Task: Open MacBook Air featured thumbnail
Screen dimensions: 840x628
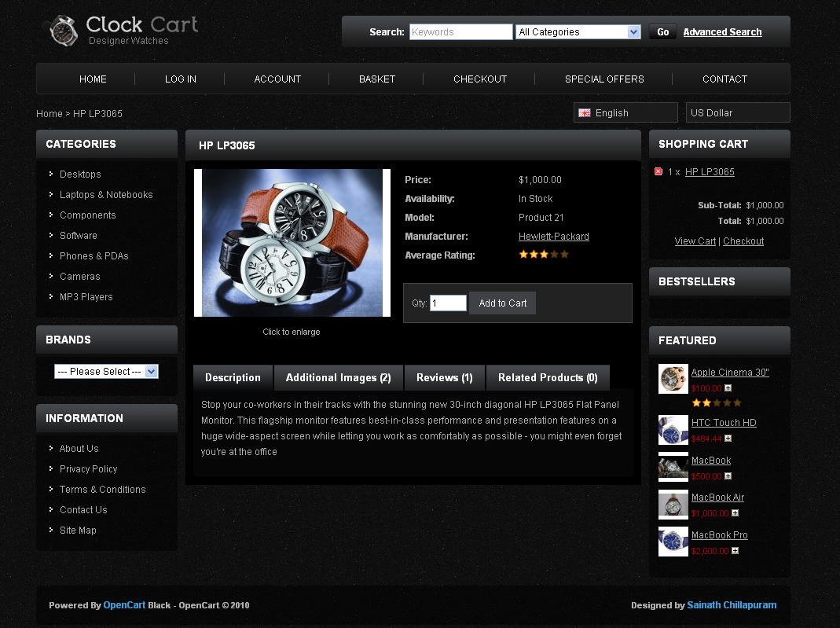Action: [x=673, y=505]
